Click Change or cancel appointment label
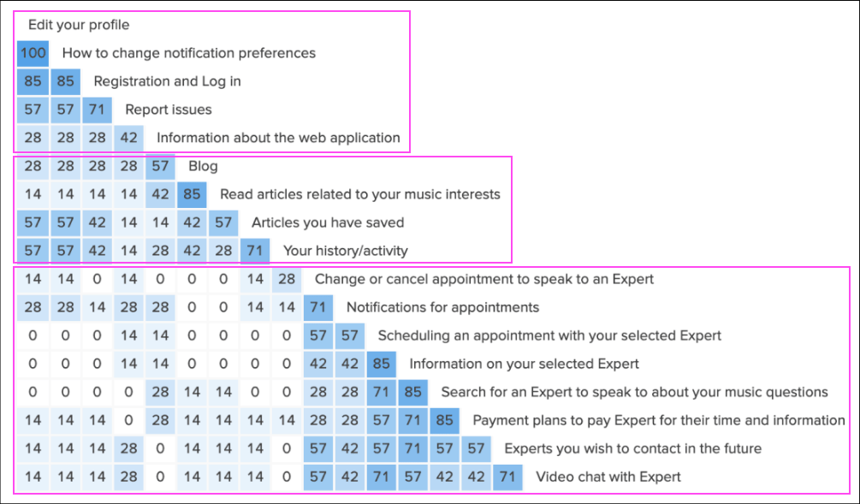This screenshot has width=860, height=504. pos(484,279)
